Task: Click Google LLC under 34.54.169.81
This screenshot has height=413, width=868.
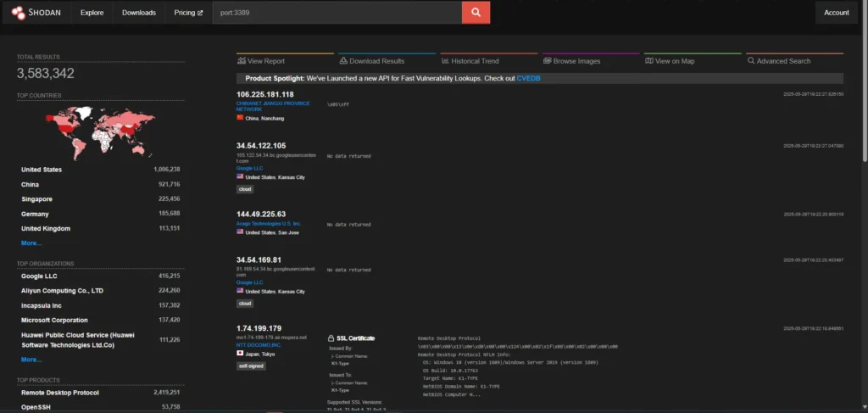Action: coord(250,282)
